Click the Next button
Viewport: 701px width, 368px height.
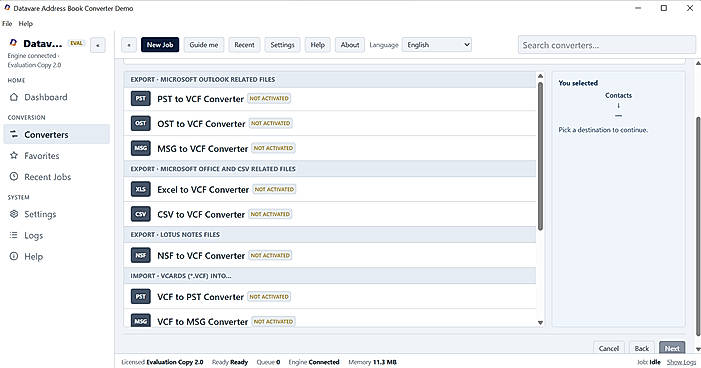point(672,348)
